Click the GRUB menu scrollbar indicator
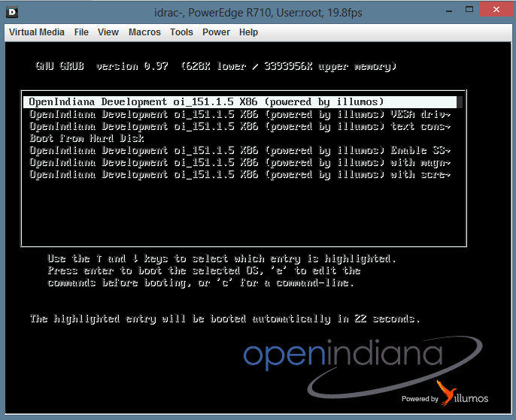Screen dimensions: 516x420 (x=460, y=102)
